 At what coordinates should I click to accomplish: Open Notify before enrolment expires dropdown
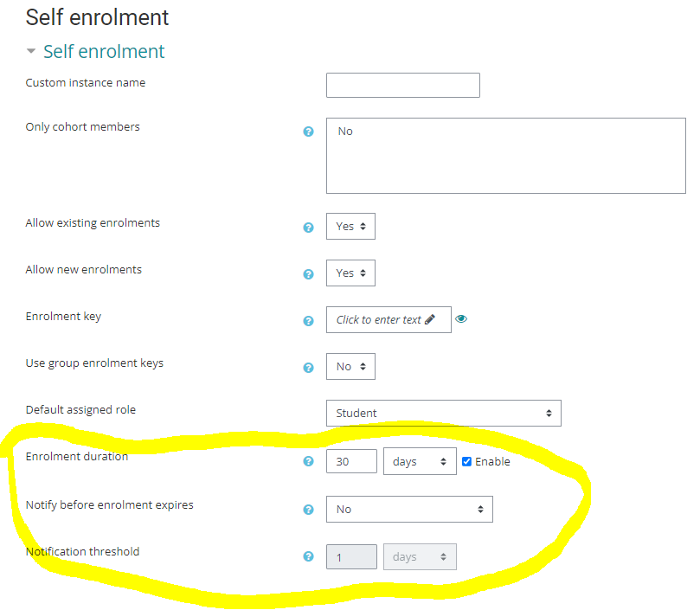tap(409, 509)
